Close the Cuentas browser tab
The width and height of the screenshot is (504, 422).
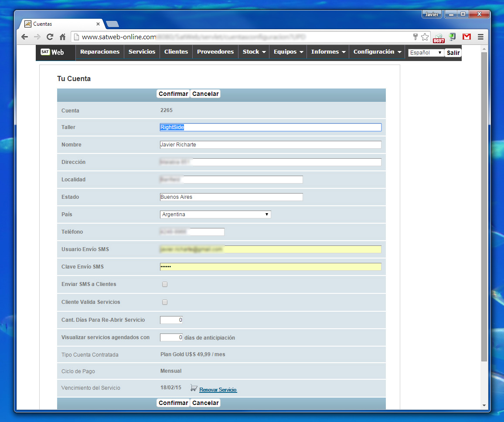pyautogui.click(x=98, y=24)
